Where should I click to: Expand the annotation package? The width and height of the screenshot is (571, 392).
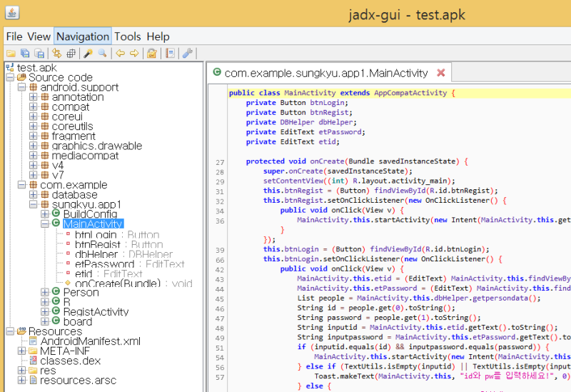(x=33, y=97)
